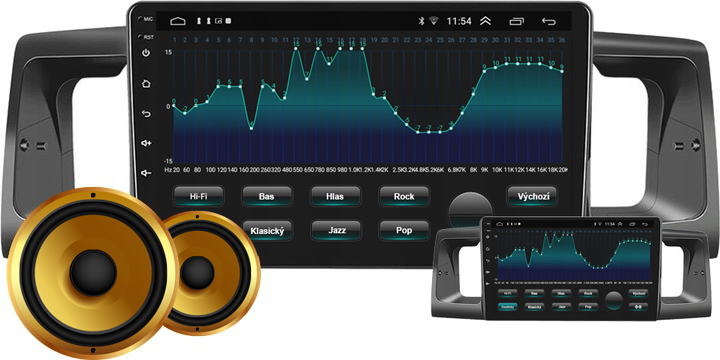Open recent apps with the overlapping windows icon

coord(517,21)
